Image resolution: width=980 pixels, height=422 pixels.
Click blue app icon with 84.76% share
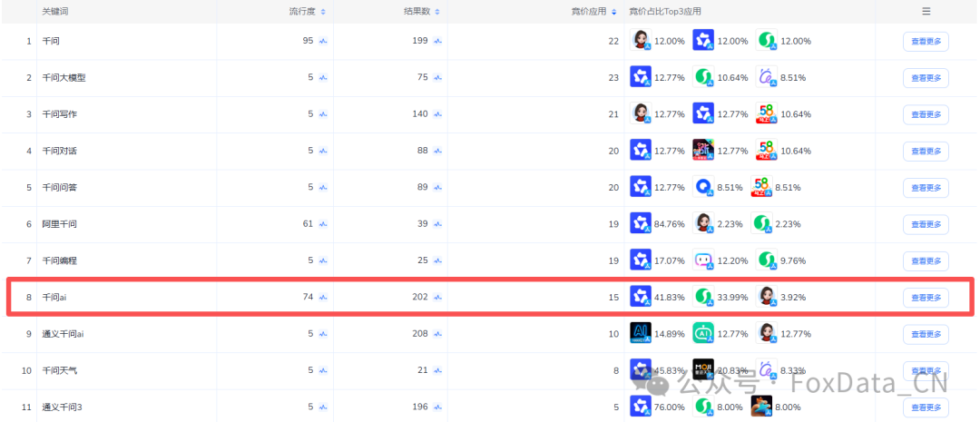tap(641, 223)
